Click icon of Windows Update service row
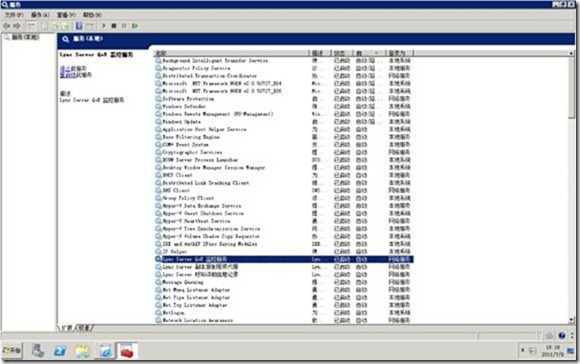Viewport: 580px width, 364px height. pos(158,122)
